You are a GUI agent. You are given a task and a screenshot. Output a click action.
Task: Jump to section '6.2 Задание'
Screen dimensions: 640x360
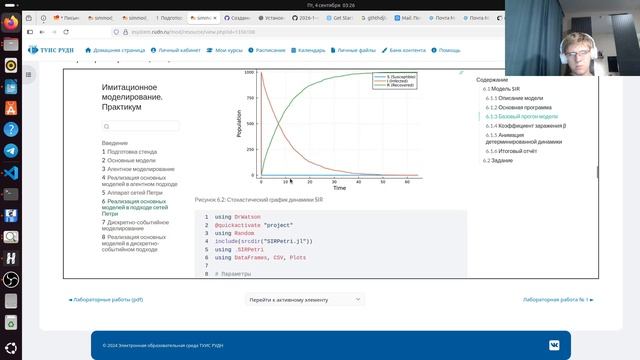[498, 160]
